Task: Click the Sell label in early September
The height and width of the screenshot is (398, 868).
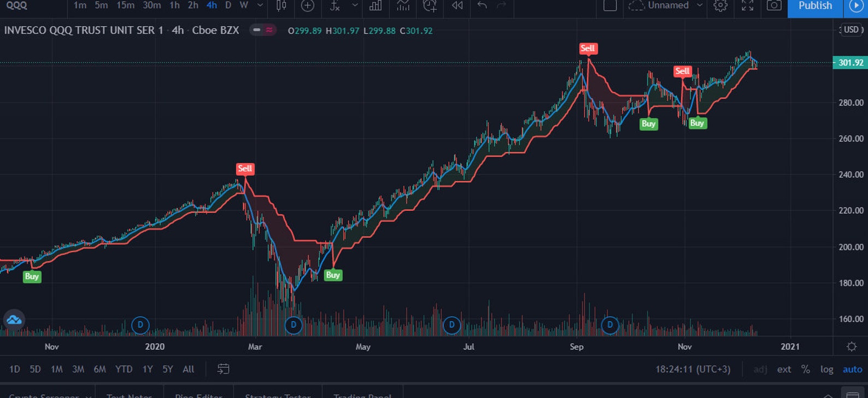Action: point(588,49)
